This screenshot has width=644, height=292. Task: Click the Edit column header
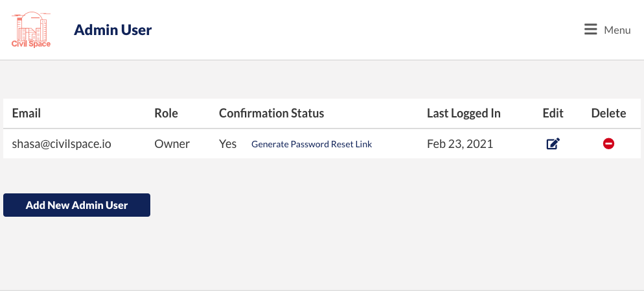click(x=553, y=113)
